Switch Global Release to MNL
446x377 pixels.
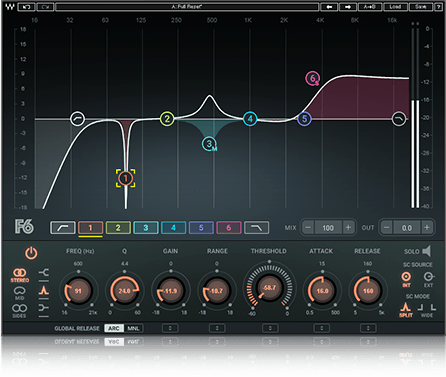(x=133, y=328)
